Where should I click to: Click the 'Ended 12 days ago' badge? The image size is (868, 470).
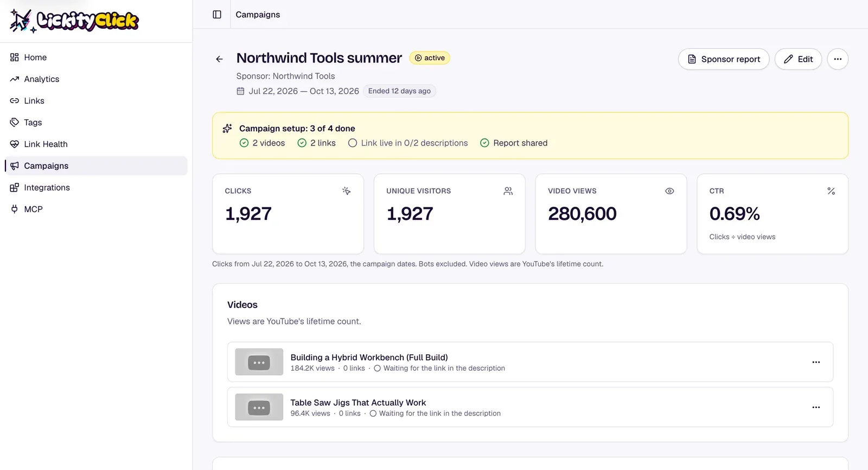(399, 91)
